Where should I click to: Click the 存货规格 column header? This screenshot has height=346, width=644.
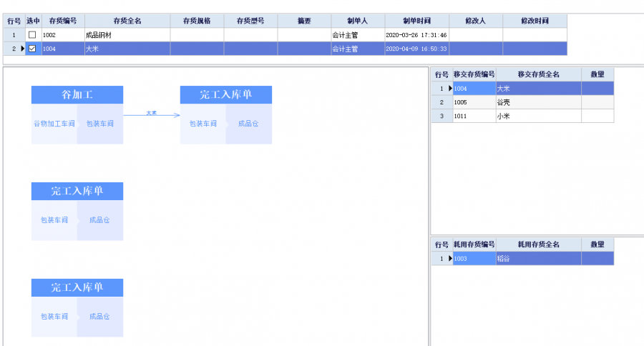[x=197, y=21]
